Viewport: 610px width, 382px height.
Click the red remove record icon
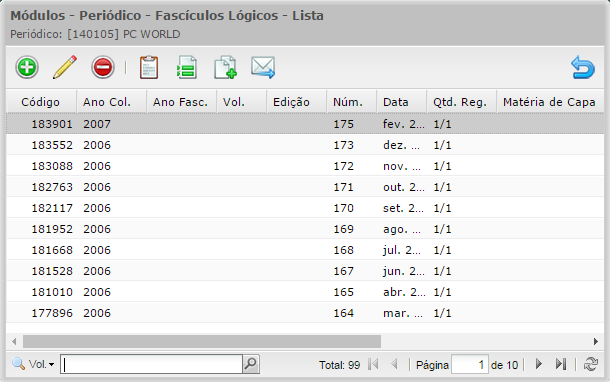103,67
